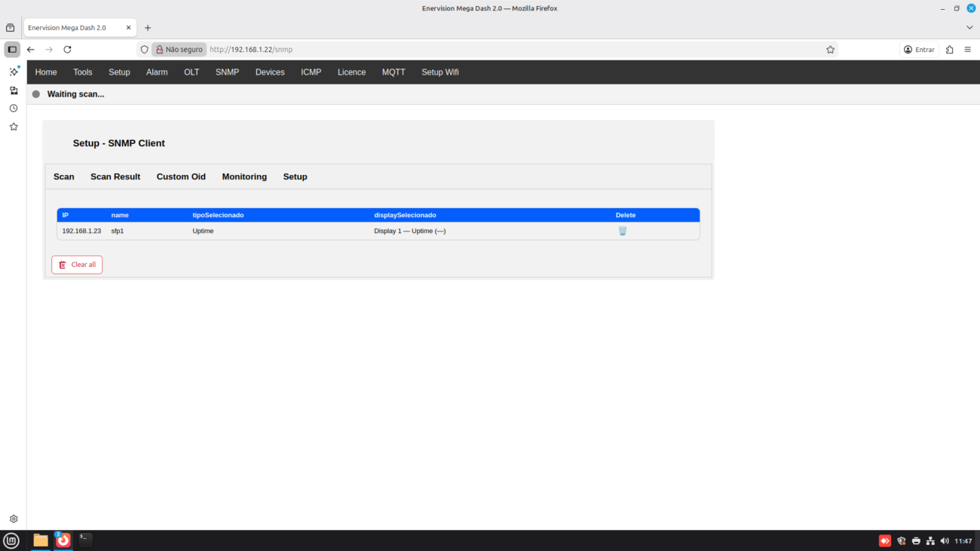Delete the 192.168.1.23 row with trash icon
The width and height of the screenshot is (980, 551).
click(623, 231)
